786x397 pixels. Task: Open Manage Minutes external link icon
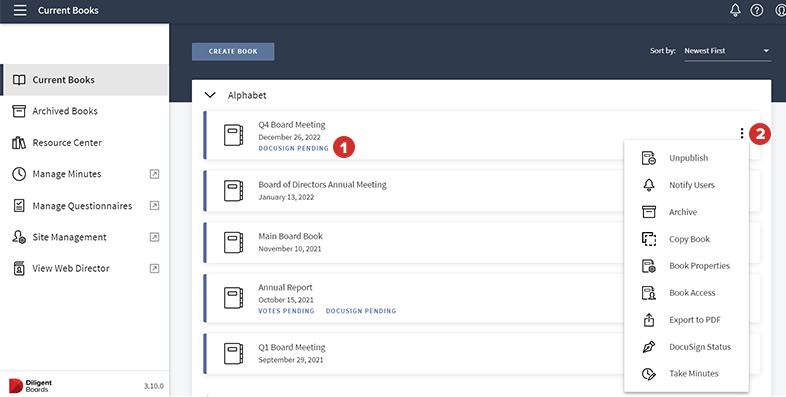[154, 174]
